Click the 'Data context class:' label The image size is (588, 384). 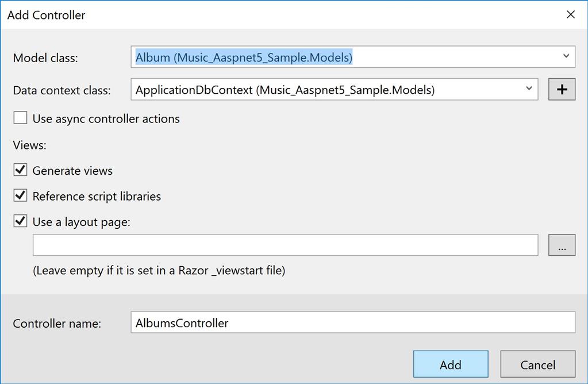62,90
